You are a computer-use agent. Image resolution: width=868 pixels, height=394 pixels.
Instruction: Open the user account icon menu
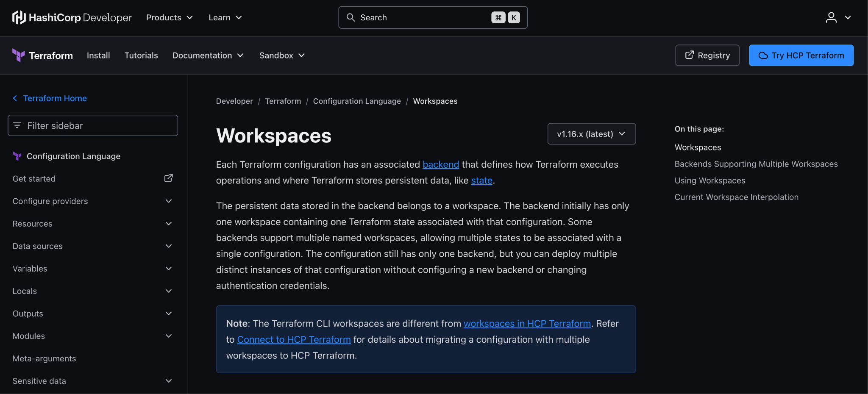838,17
